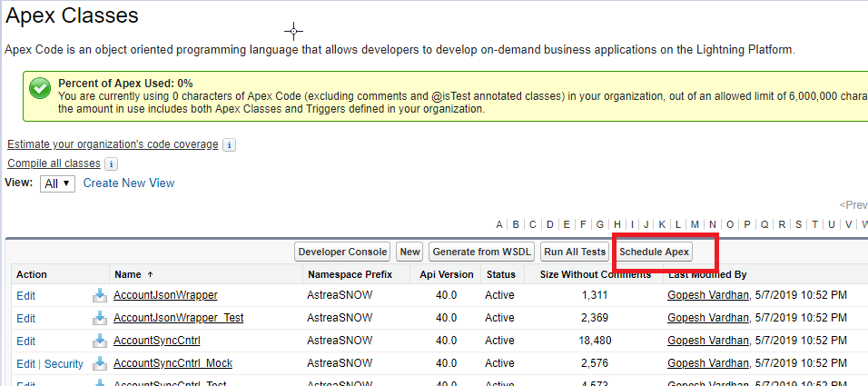Click Generate from WSDL button
868x386 pixels.
coord(481,252)
